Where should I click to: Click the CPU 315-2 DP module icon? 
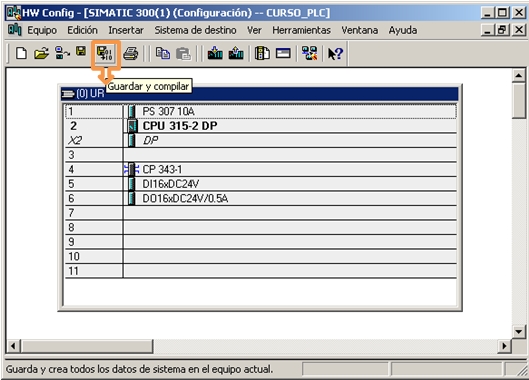click(133, 126)
